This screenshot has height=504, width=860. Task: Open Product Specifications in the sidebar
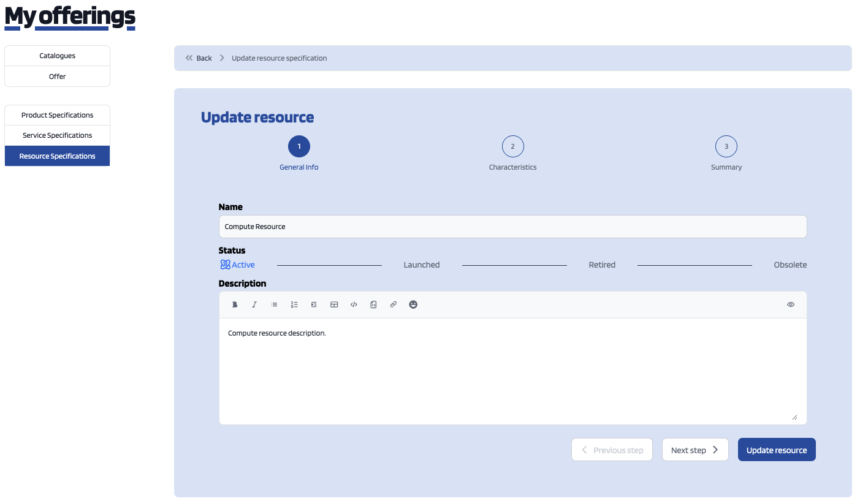click(57, 115)
